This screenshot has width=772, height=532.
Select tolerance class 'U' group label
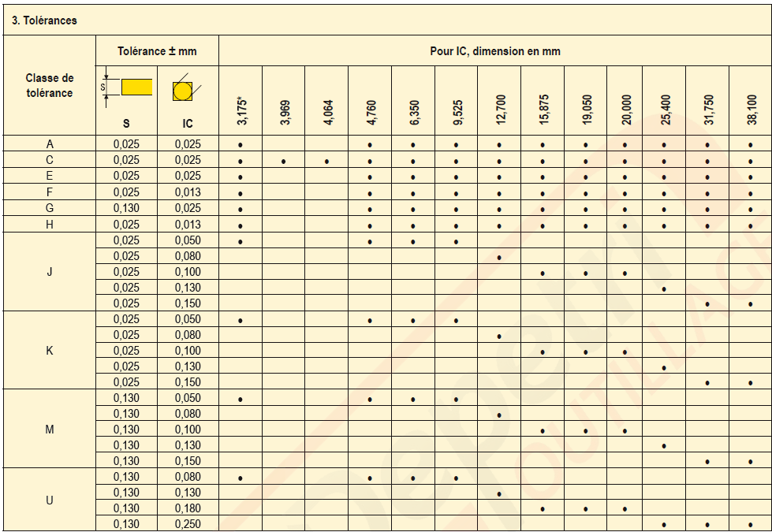coord(49,500)
